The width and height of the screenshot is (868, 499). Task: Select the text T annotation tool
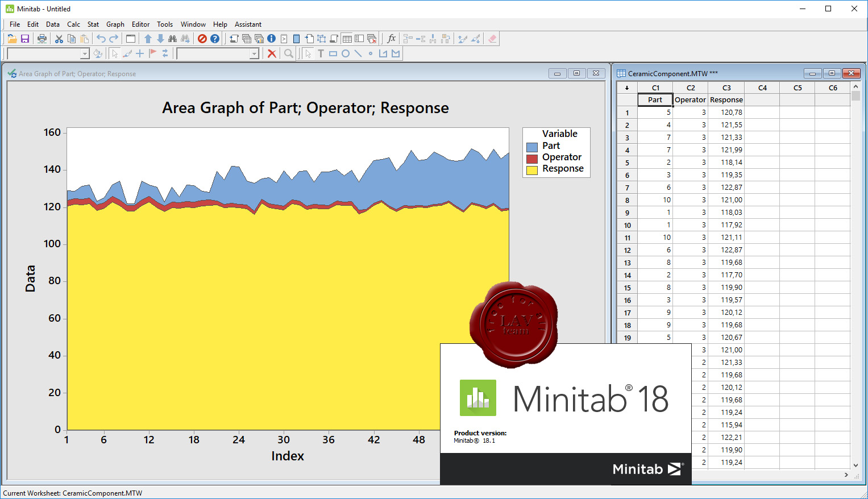321,53
